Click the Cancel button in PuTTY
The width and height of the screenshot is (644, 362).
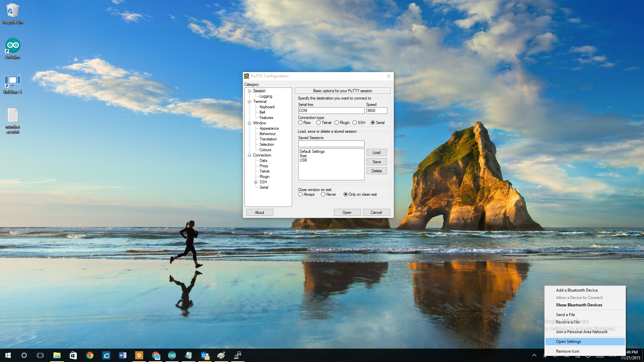pyautogui.click(x=376, y=213)
